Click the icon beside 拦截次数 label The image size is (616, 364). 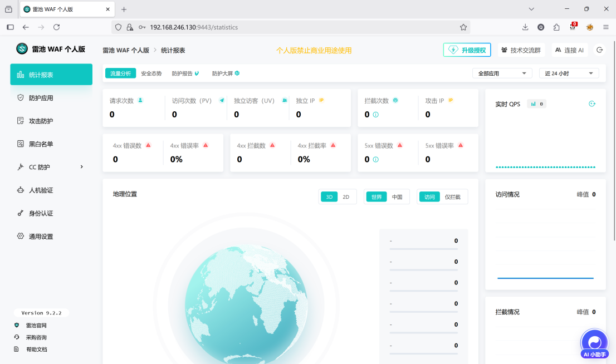tap(395, 100)
